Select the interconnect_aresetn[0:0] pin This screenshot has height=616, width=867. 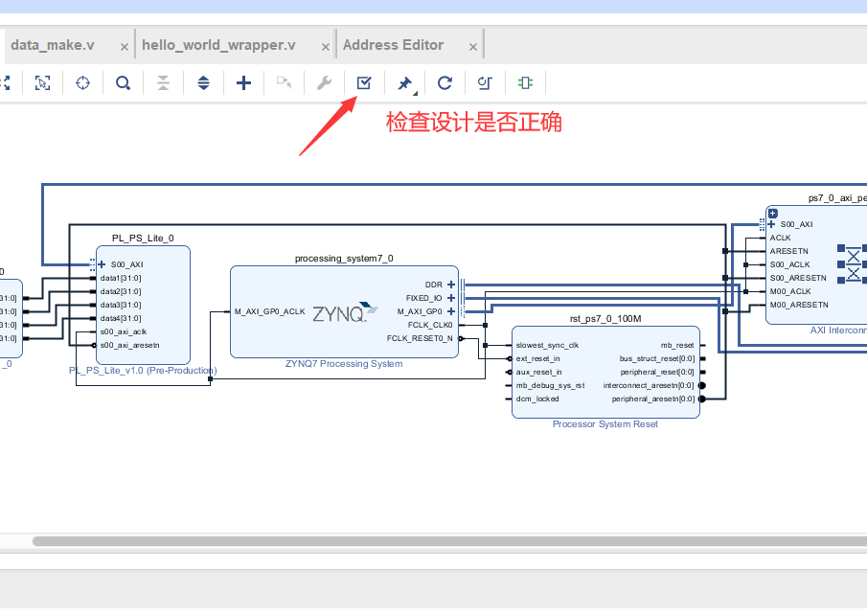point(650,385)
